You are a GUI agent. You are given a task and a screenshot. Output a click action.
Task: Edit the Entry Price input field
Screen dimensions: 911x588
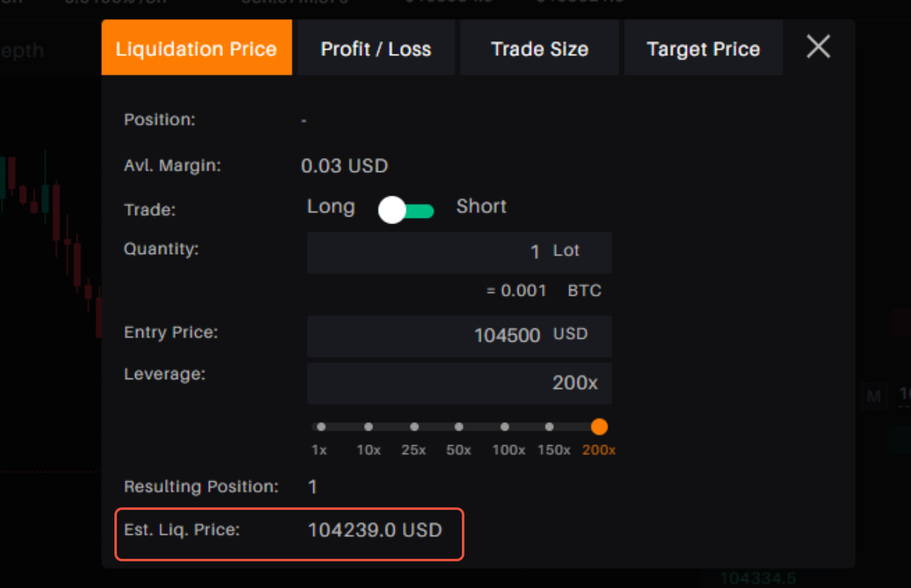tap(459, 335)
